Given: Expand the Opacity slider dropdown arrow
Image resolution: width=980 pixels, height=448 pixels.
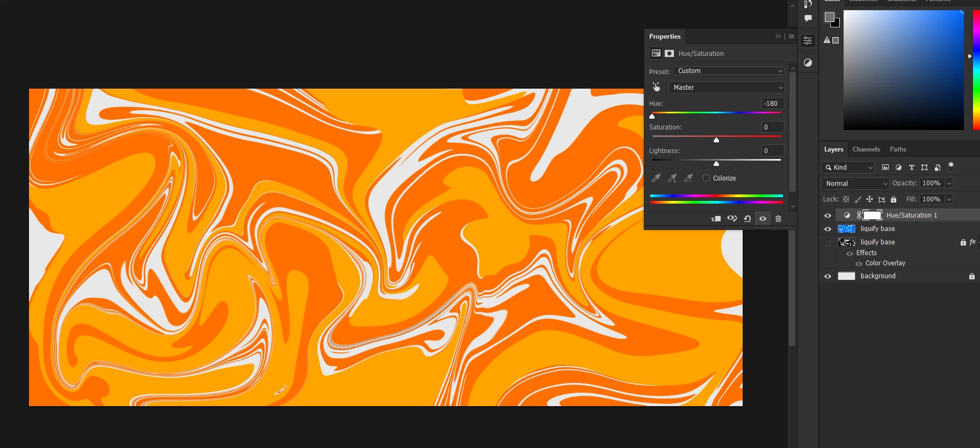Looking at the screenshot, I should tap(949, 183).
